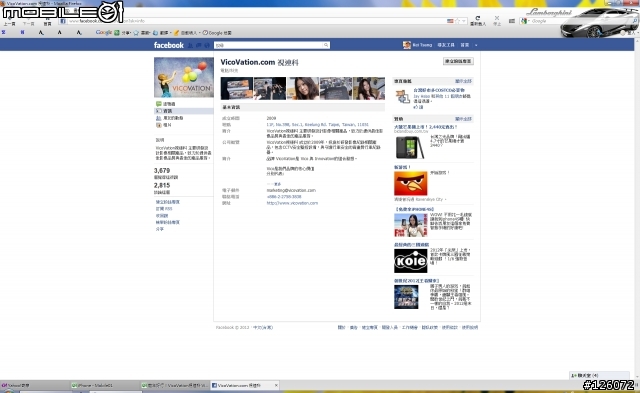Screen dimensions: 640x393
Task: Click the +886 phone number link
Action: 284,197
